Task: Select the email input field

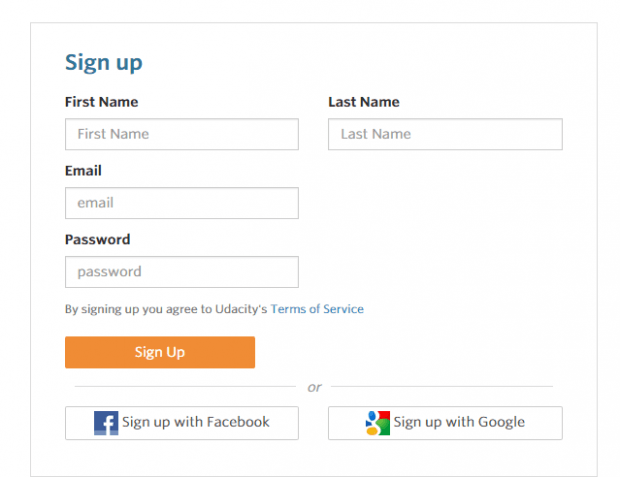Action: [182, 203]
